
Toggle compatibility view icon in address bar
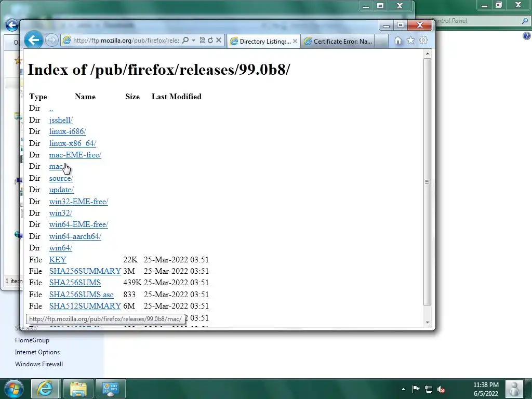(202, 41)
